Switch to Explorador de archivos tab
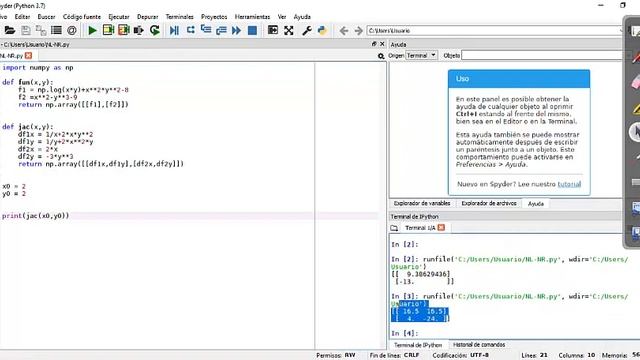Image resolution: width=640 pixels, height=360 pixels. click(x=489, y=203)
